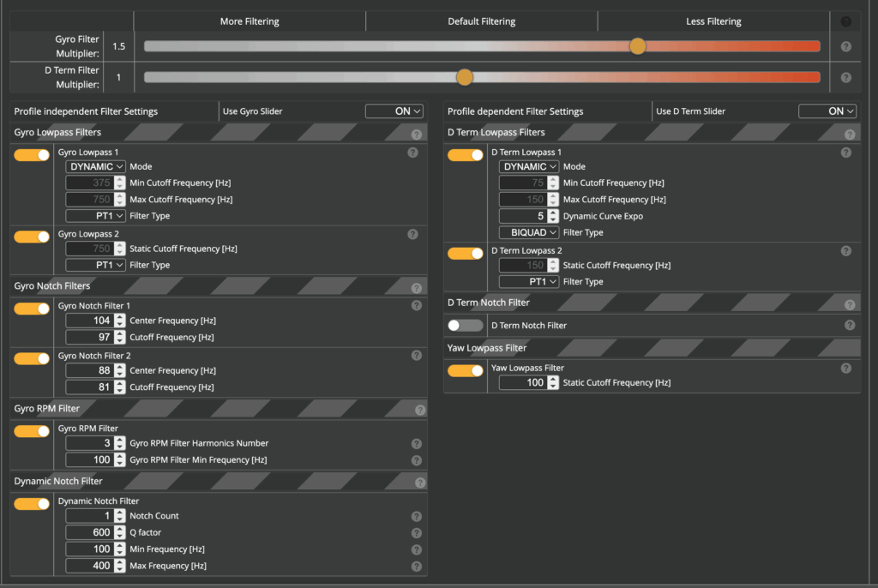Open the Use D Term Slider dropdown
This screenshot has height=588, width=878.
(827, 111)
